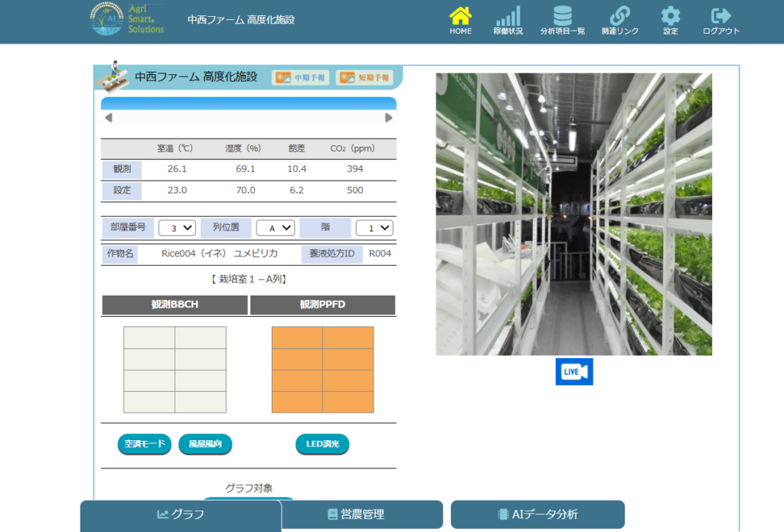Open the AIデータ分析 tab
Image resolution: width=784 pixels, height=532 pixels.
(537, 514)
